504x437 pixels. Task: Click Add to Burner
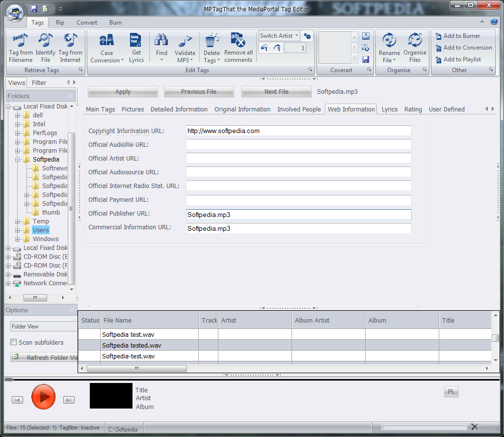(x=458, y=36)
